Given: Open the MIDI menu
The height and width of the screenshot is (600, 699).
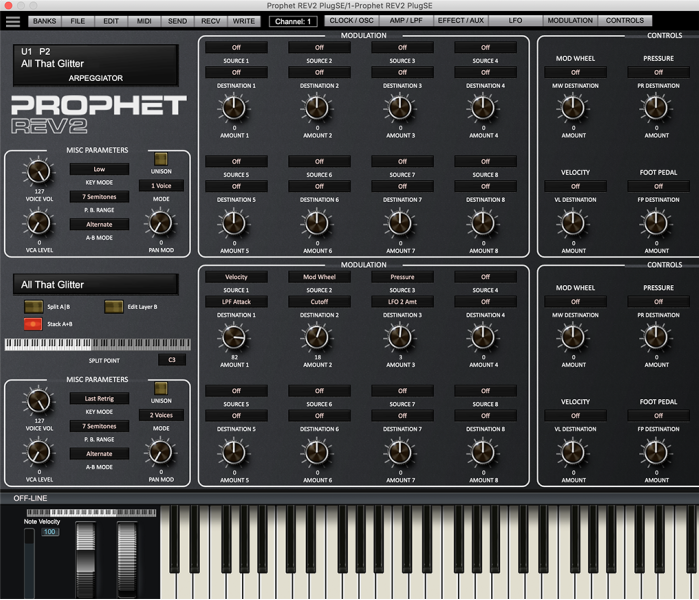Looking at the screenshot, I should click(144, 21).
